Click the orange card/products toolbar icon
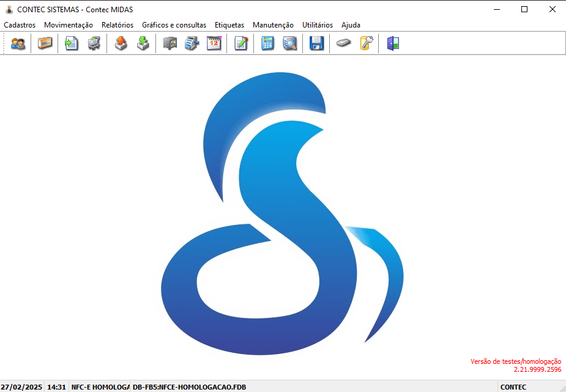Image resolution: width=566 pixels, height=392 pixels. coord(45,43)
